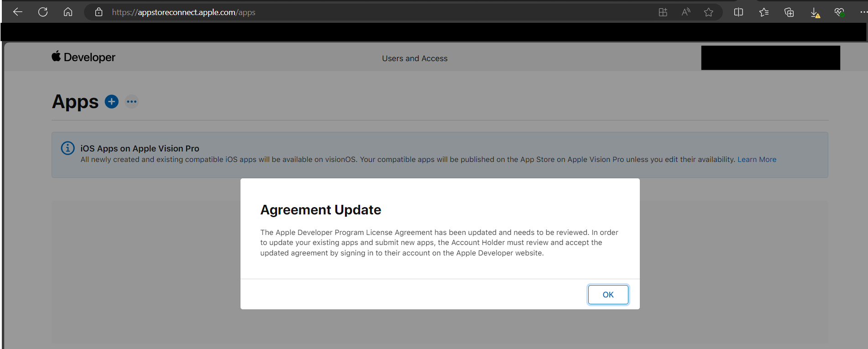Screen dimensions: 868x349
Task: Add this page to favorites
Action: coord(709,12)
